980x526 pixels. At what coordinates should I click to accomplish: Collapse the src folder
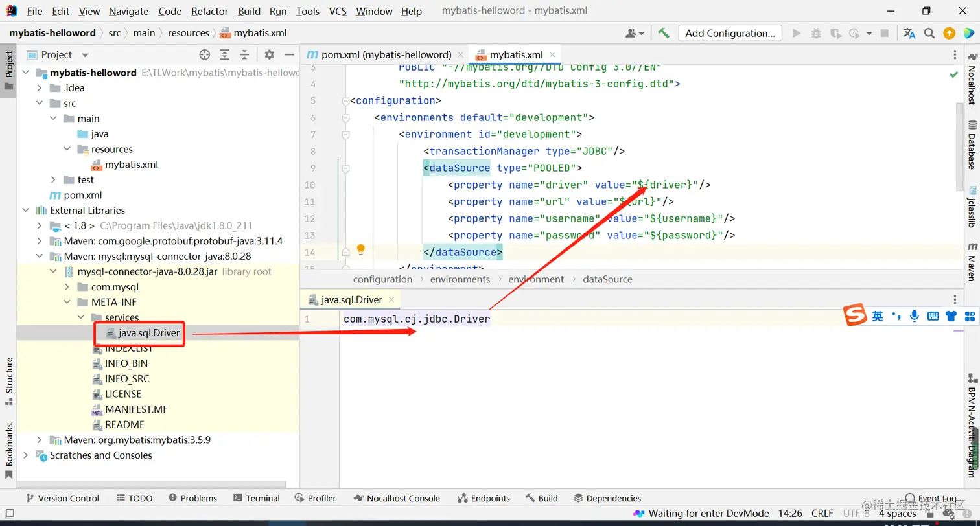coord(39,103)
